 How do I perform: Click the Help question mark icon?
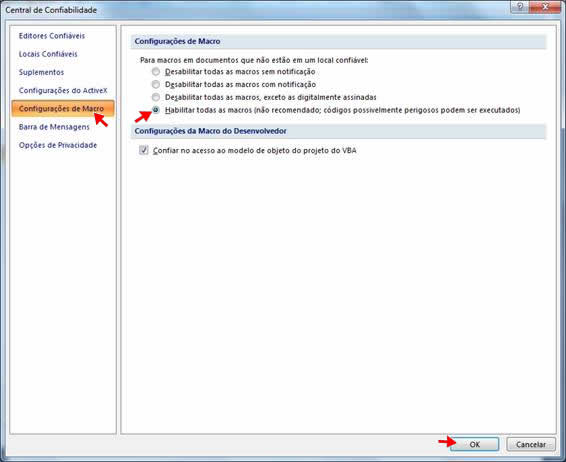click(x=520, y=7)
